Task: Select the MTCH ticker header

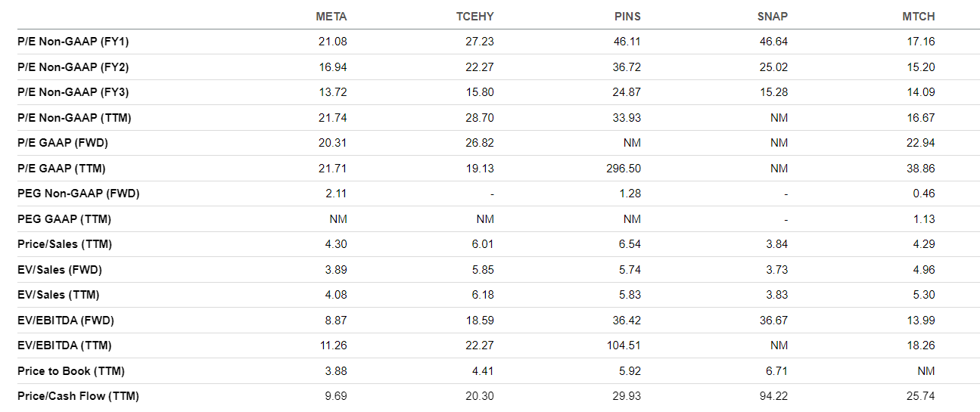Action: [x=919, y=17]
